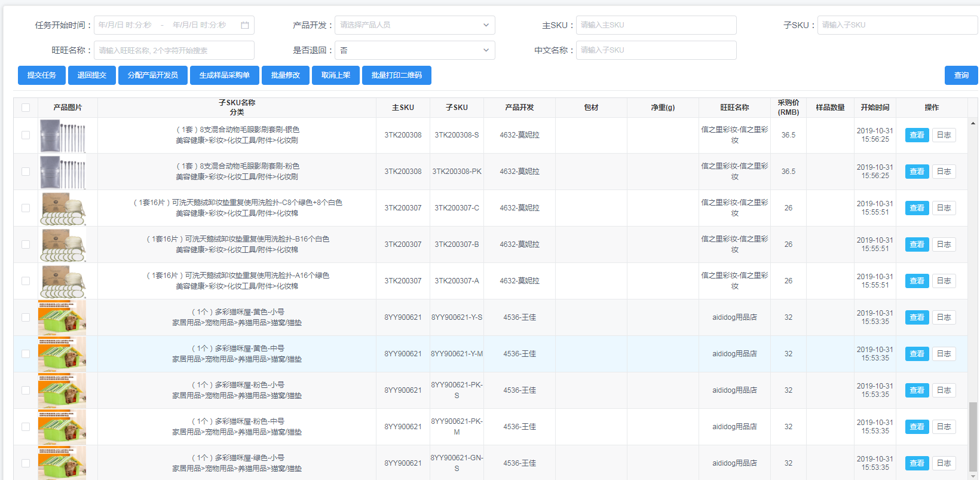Screen dimensions: 980x480
Task: Open the 是否退回 dropdown
Action: click(x=415, y=50)
